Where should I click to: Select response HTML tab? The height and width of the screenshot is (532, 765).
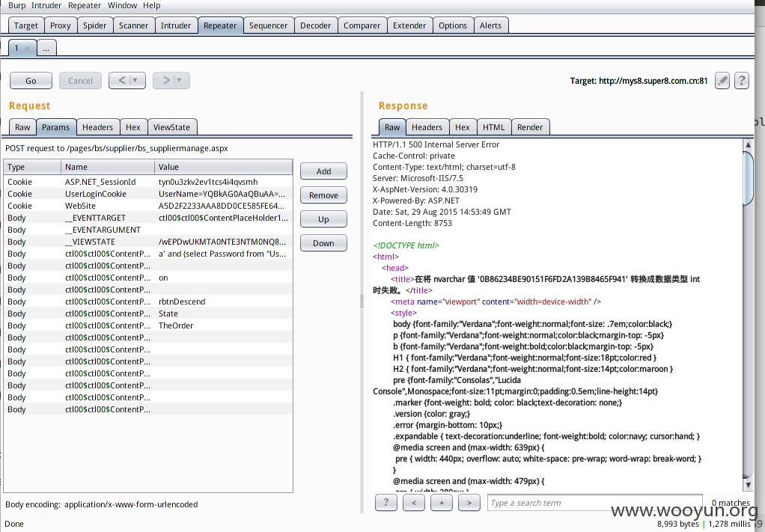click(x=494, y=127)
